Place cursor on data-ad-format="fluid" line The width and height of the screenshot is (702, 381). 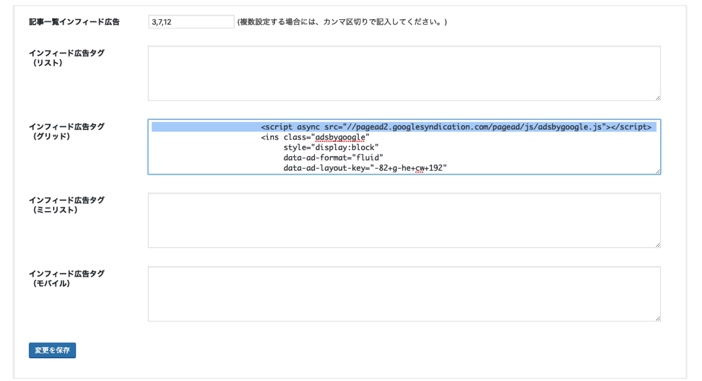coord(333,158)
